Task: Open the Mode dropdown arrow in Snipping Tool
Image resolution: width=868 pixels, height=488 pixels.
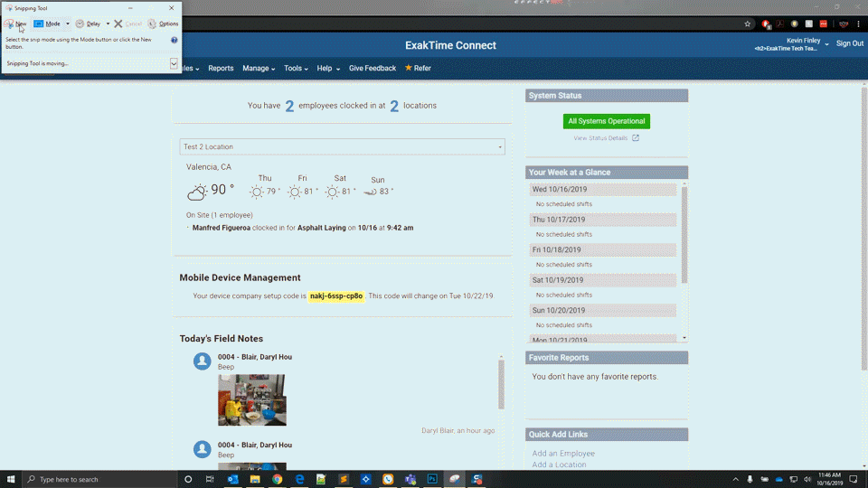Action: [x=68, y=23]
